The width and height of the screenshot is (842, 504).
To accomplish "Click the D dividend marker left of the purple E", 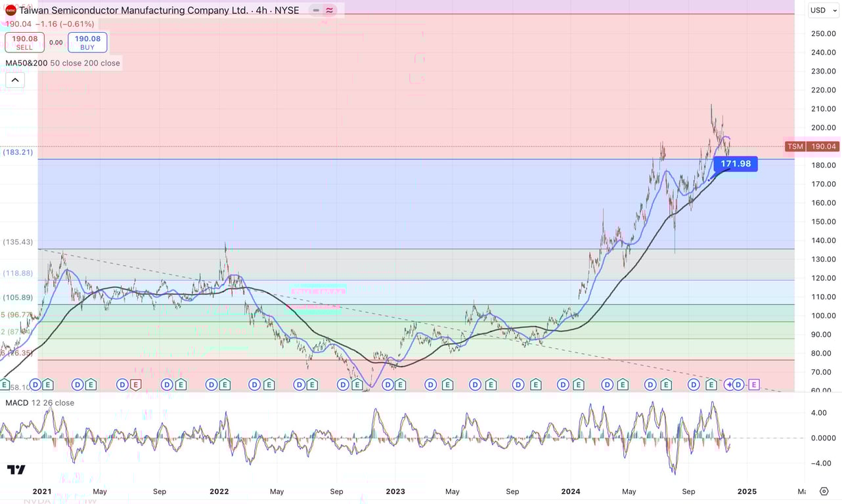I will (739, 385).
